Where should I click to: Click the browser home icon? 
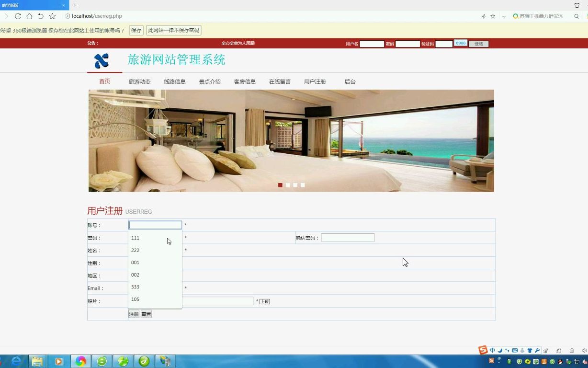click(29, 16)
